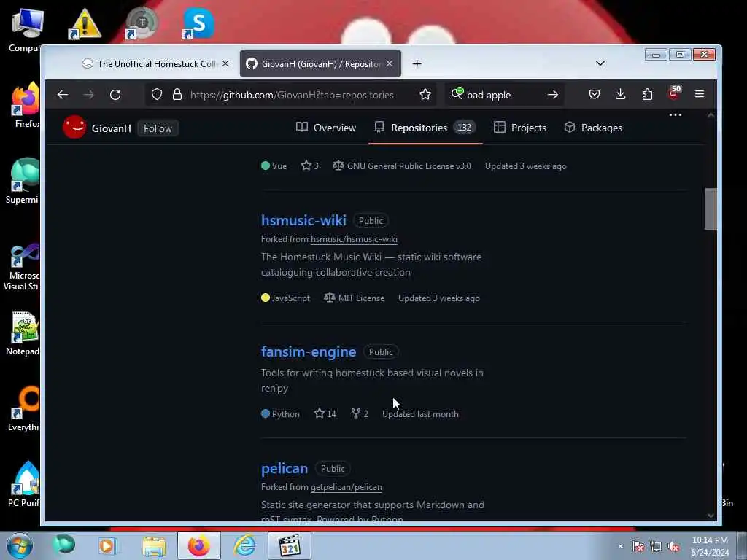747x560 pixels.
Task: Click the github.com address bar
Action: [x=292, y=95]
